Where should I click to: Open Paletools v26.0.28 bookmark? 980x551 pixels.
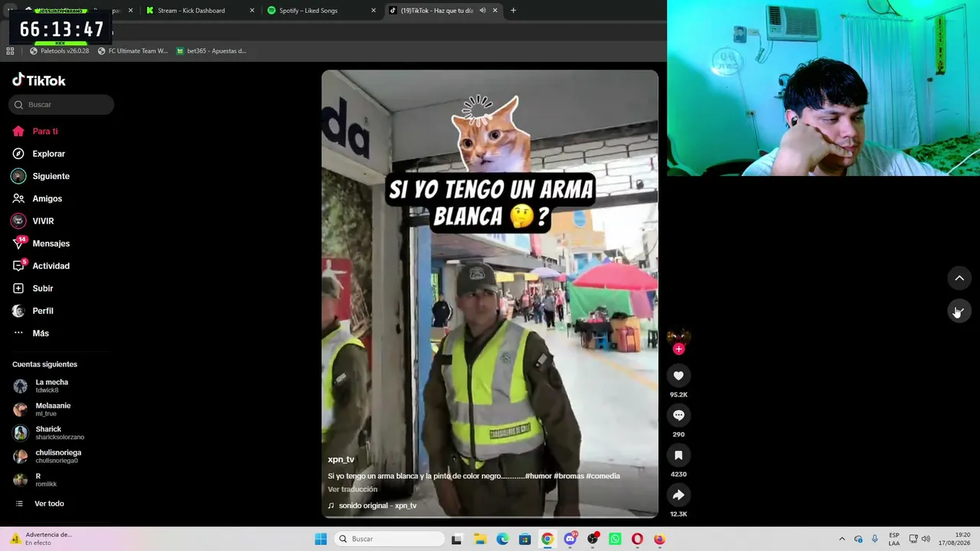tap(60, 51)
